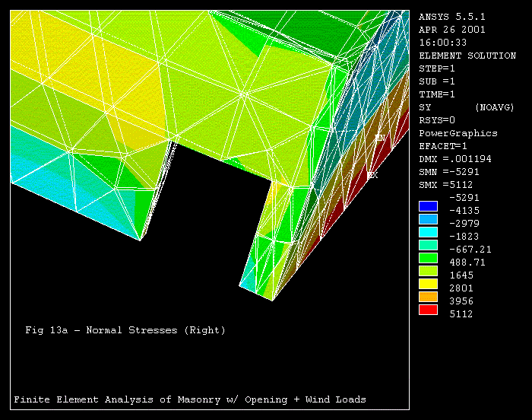The image size is (532, 420).
Task: Click the MN minimum stress marker
Action: (380, 138)
